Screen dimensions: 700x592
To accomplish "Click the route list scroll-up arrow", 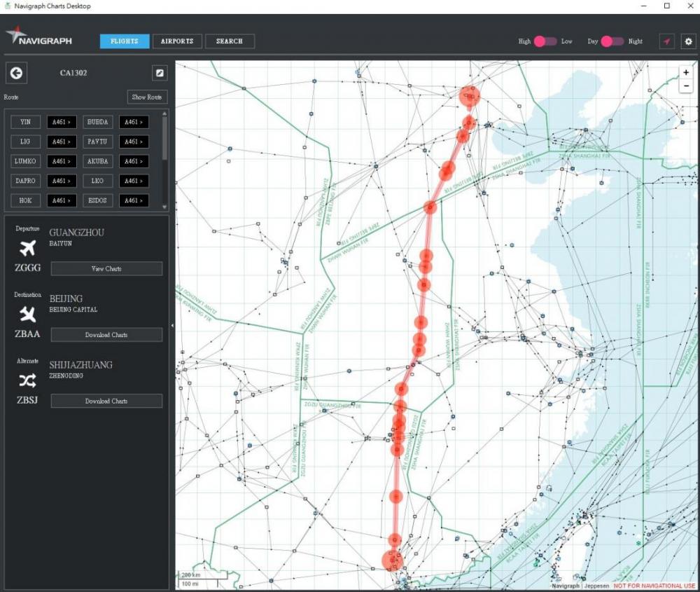I will [x=164, y=113].
